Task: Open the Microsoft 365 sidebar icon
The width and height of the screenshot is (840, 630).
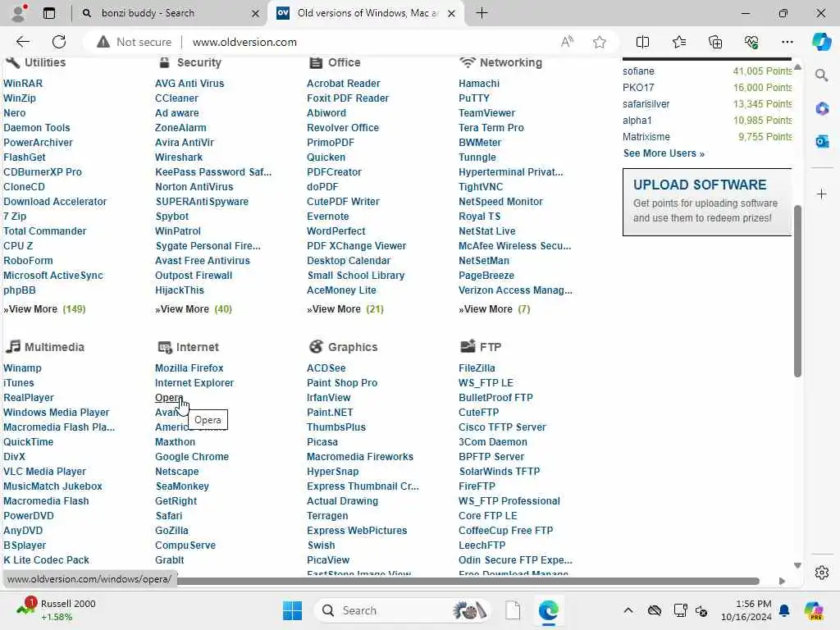Action: (822, 109)
